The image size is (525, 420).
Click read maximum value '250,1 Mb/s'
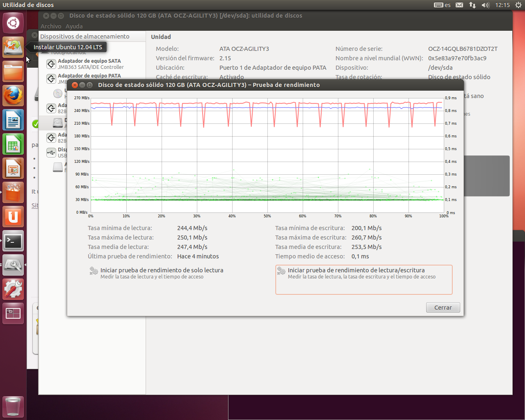click(x=192, y=237)
